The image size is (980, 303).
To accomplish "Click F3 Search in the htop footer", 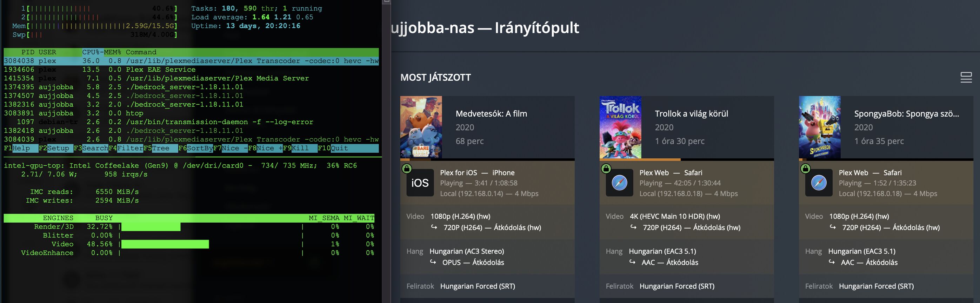I will click(x=91, y=148).
